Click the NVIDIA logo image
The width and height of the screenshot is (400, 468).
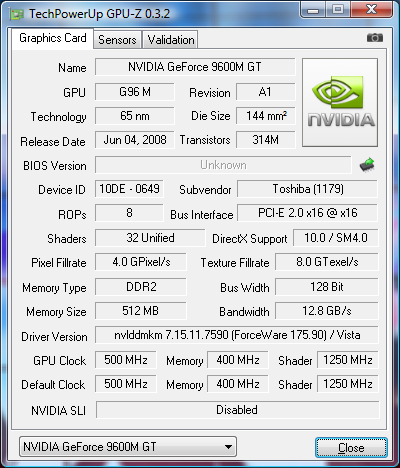(340, 102)
